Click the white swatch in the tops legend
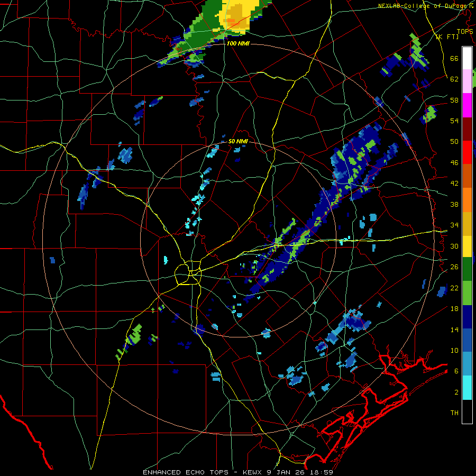The height and width of the screenshot is (476, 476). tap(467, 58)
